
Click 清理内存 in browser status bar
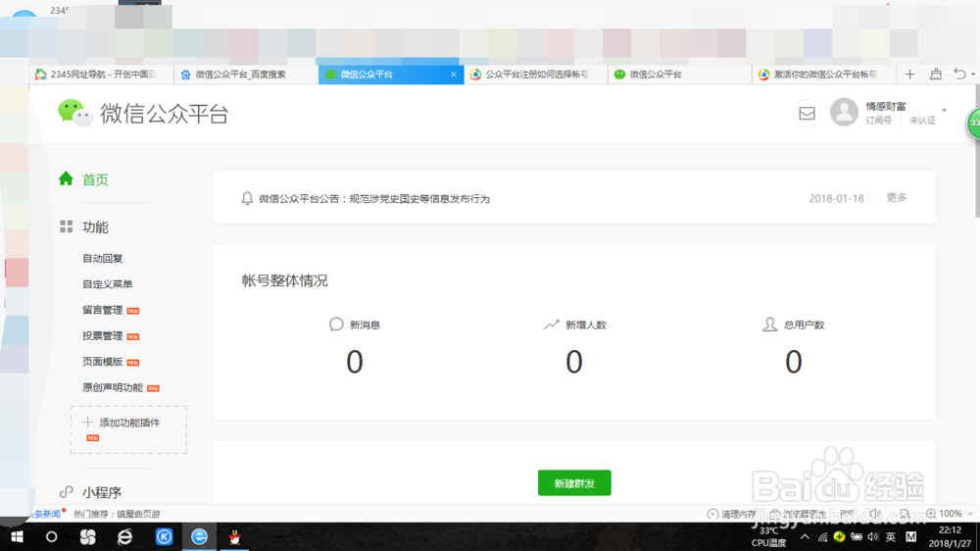tap(731, 514)
